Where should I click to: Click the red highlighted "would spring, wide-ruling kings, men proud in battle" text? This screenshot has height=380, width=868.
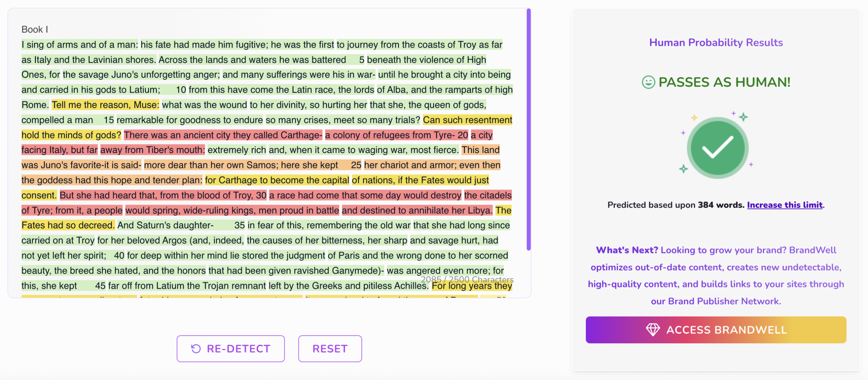tap(232, 210)
